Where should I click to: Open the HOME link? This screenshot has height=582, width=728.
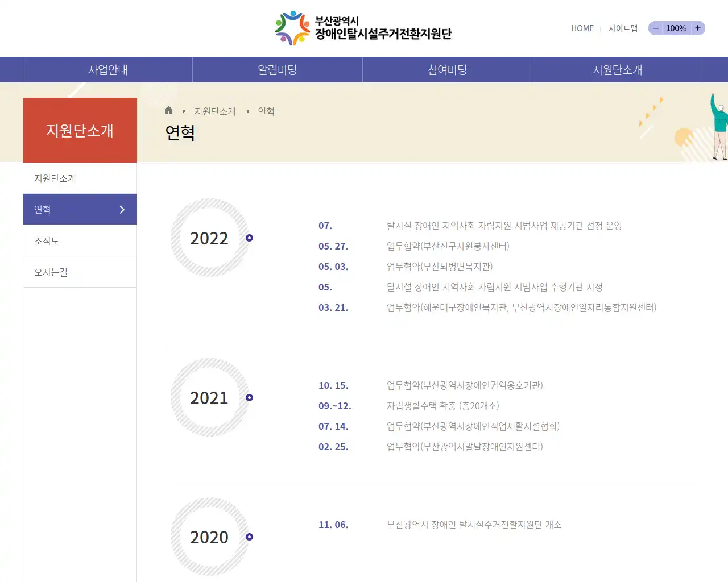(582, 28)
